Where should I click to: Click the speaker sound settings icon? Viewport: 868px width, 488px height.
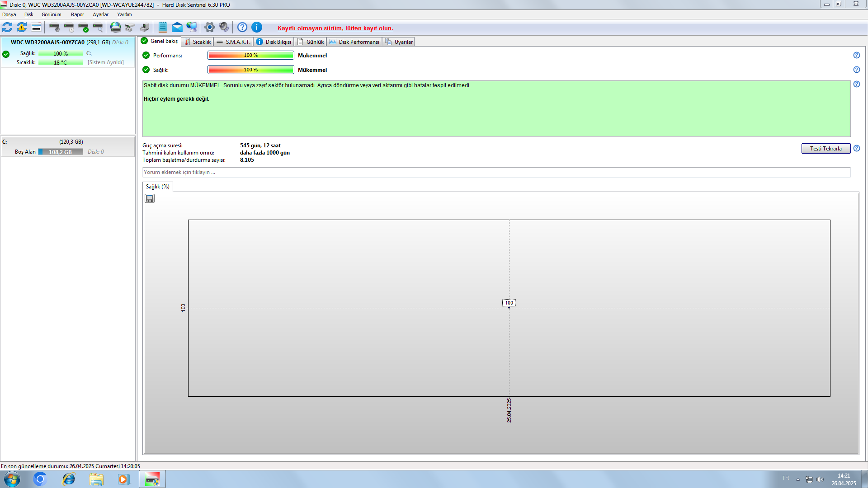(x=224, y=28)
